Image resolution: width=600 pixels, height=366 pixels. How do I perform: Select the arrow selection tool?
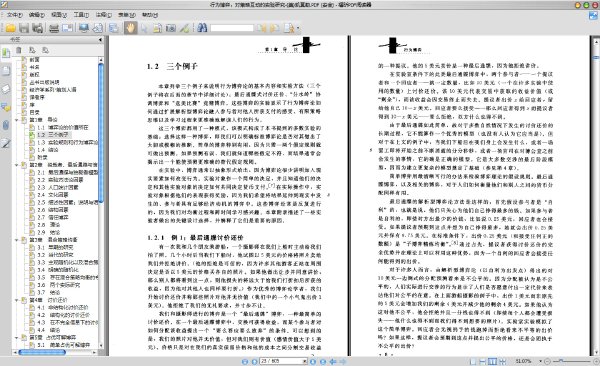pos(144,28)
